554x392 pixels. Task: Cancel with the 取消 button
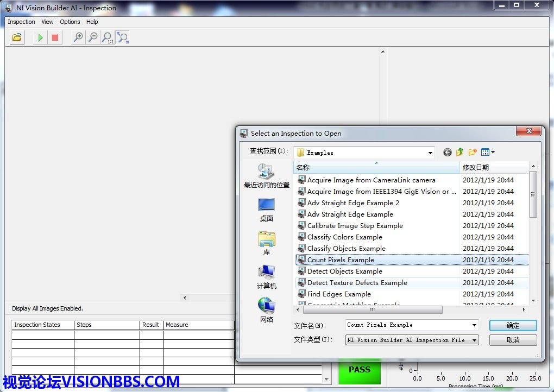513,340
